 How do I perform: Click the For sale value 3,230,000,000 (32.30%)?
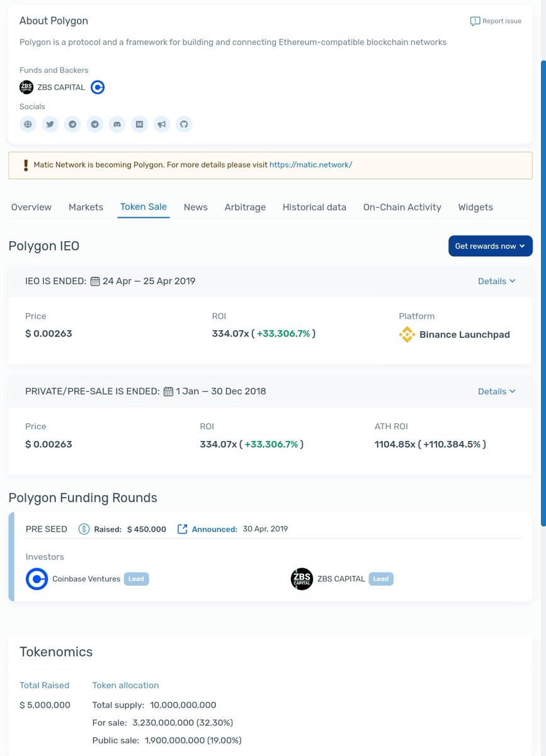pyautogui.click(x=183, y=723)
